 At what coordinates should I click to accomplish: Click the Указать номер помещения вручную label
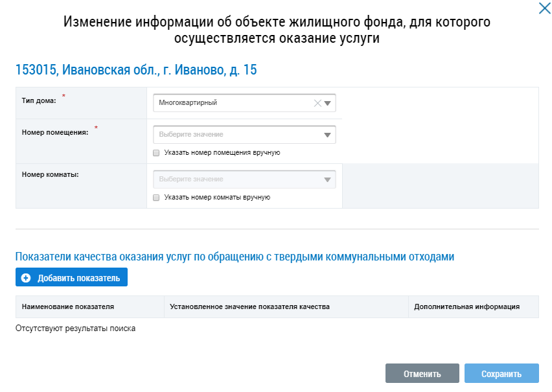[x=222, y=153]
